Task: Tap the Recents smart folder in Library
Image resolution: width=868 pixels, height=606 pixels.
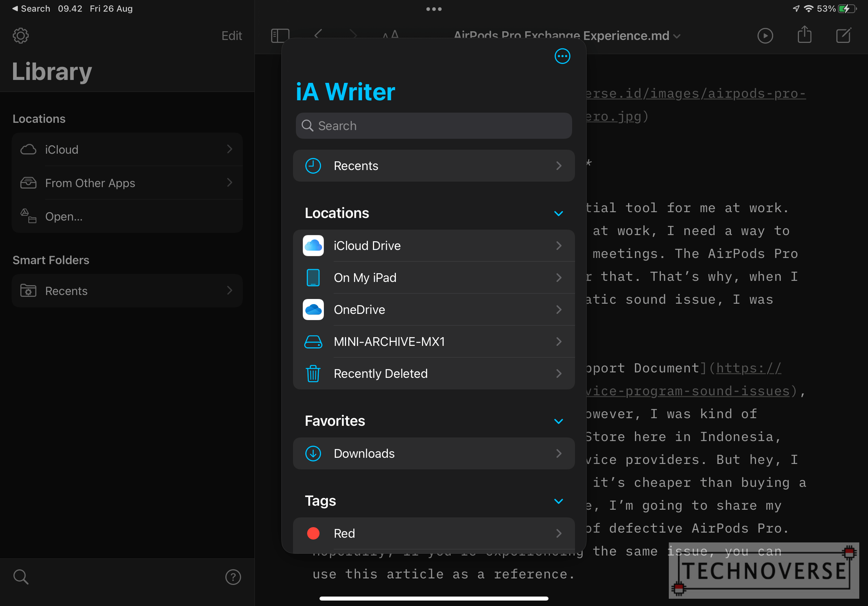Action: click(128, 290)
